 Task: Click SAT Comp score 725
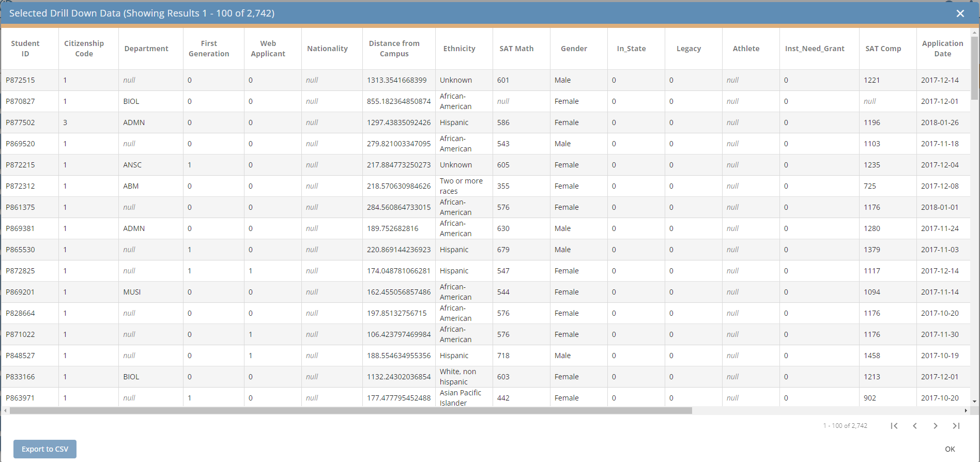pyautogui.click(x=870, y=186)
